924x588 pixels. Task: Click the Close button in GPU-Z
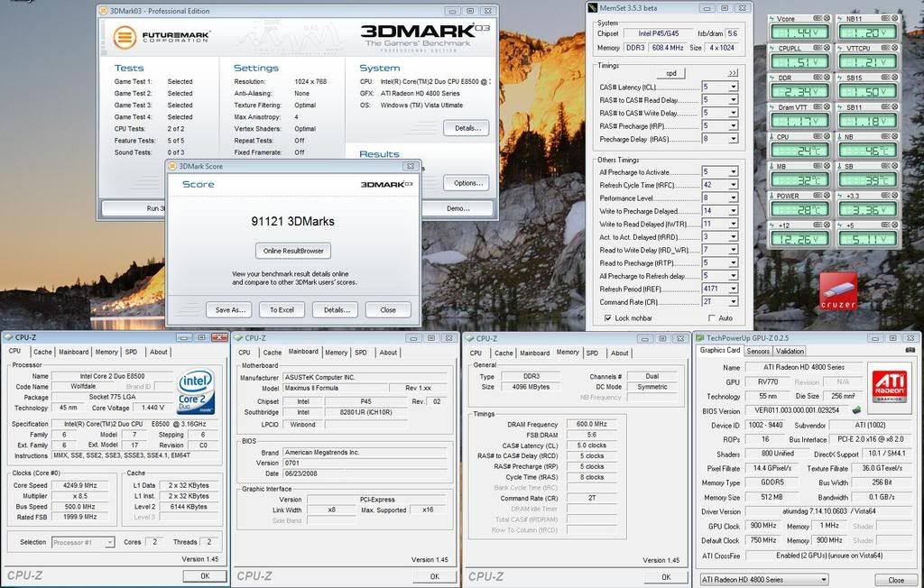[x=896, y=581]
